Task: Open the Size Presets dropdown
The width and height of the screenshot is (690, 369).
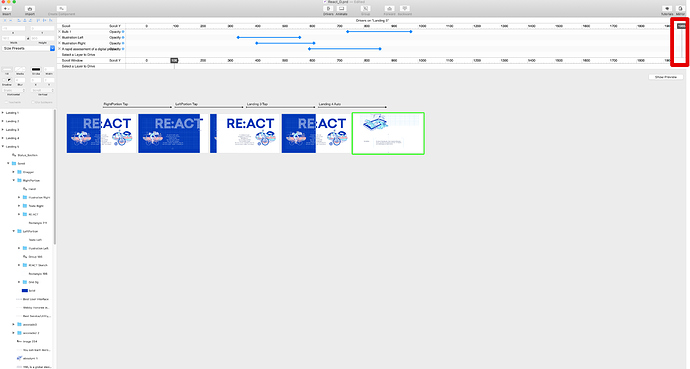Action: [29, 48]
